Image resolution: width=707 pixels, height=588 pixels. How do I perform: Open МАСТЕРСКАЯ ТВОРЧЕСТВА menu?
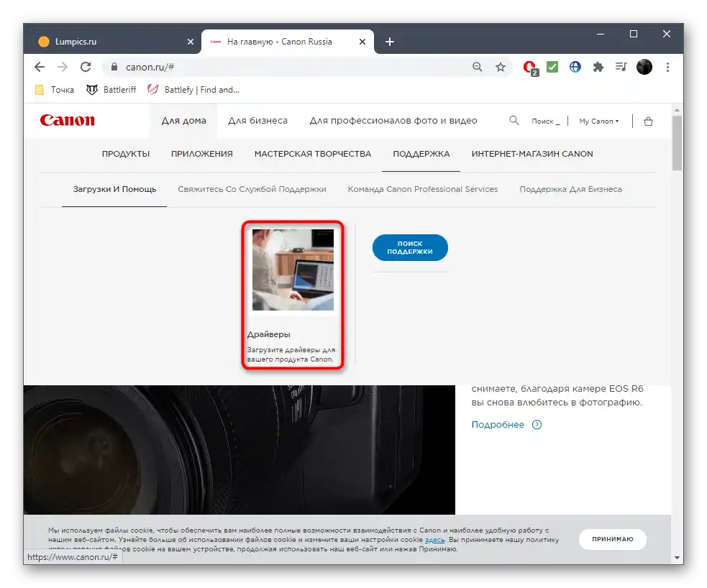click(x=313, y=154)
